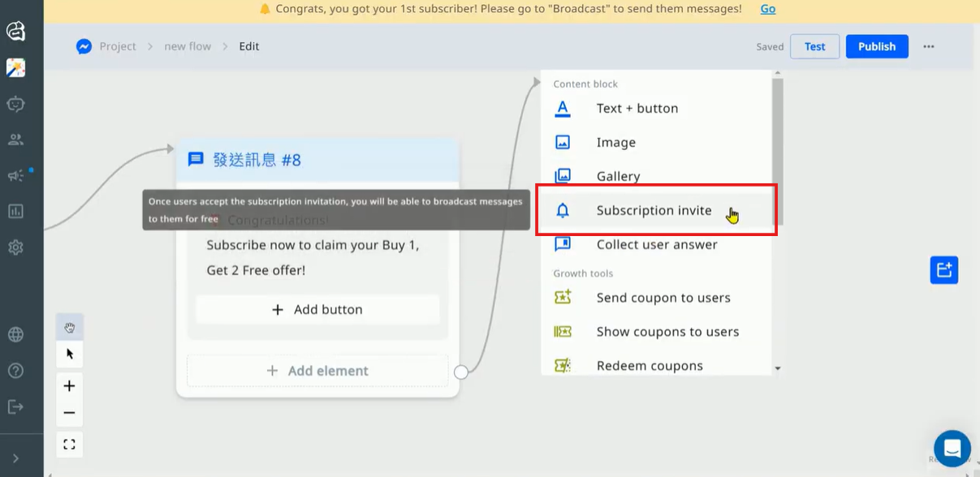
Task: Select Collect user answer block
Action: coord(655,244)
